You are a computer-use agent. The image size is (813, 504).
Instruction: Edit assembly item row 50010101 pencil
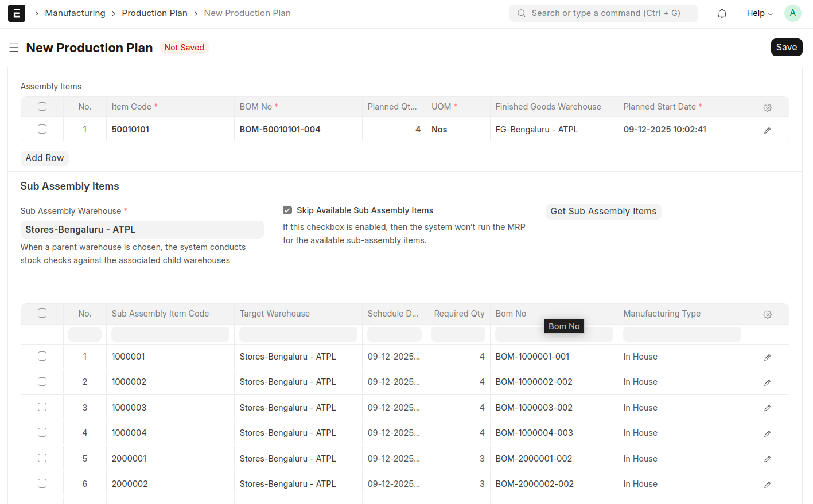(x=767, y=130)
